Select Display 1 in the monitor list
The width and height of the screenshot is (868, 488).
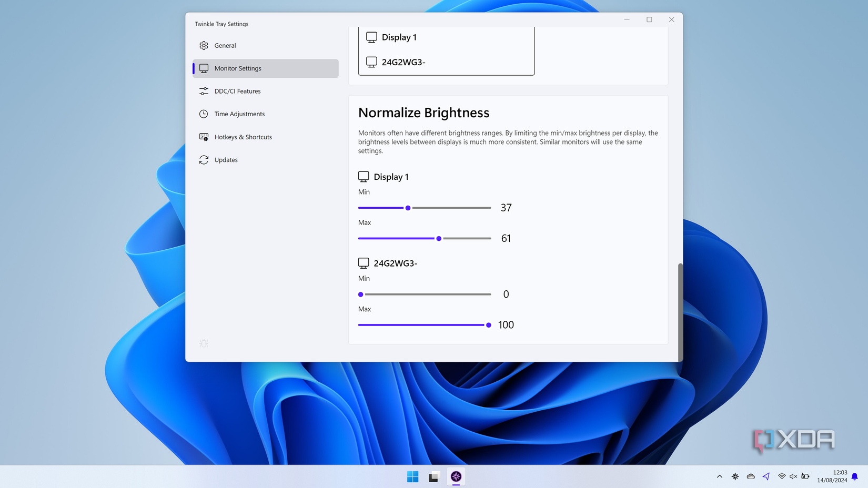399,37
